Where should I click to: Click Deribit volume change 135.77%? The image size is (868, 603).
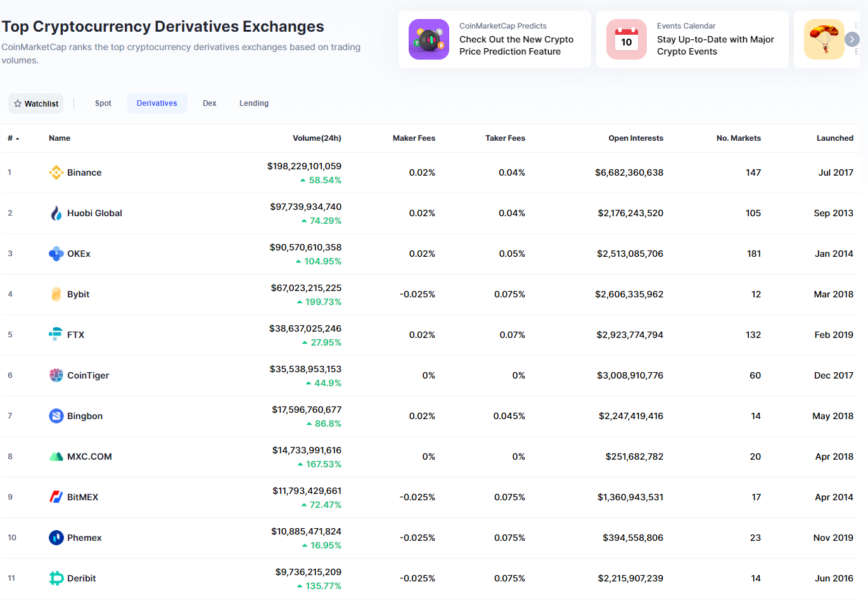tap(319, 586)
